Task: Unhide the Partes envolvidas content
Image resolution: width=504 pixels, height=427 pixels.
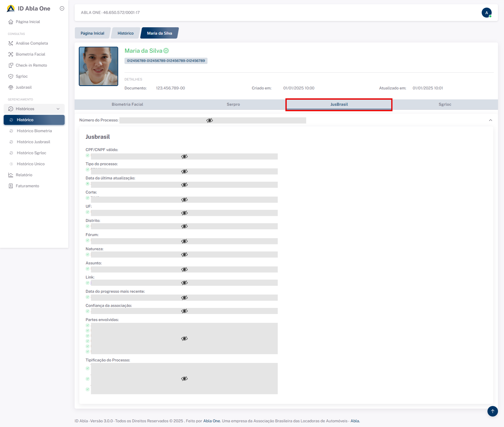Action: [x=184, y=339]
